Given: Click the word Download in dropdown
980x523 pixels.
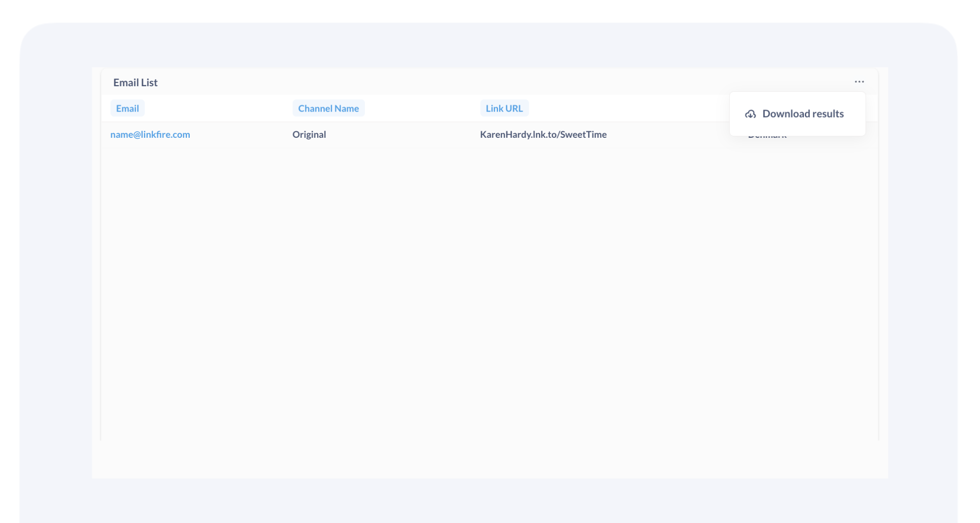Looking at the screenshot, I should pyautogui.click(x=786, y=114).
